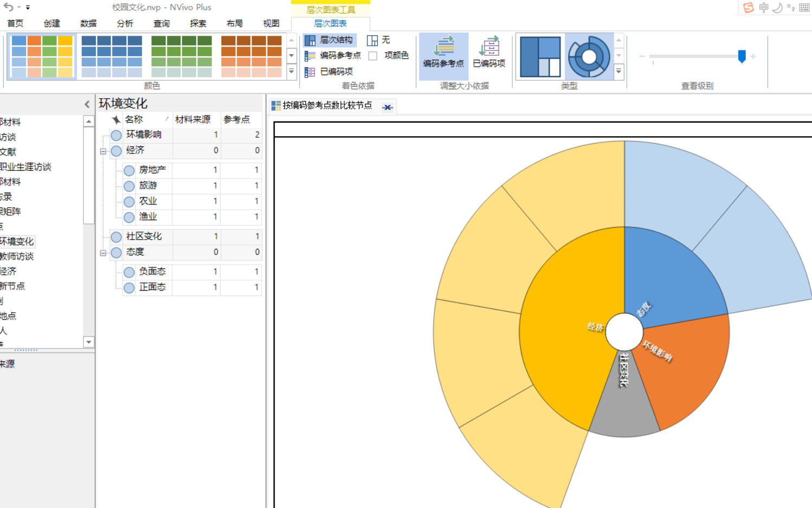Choose the orange-brown palette swatch
This screenshot has height=508, width=812.
(252, 56)
